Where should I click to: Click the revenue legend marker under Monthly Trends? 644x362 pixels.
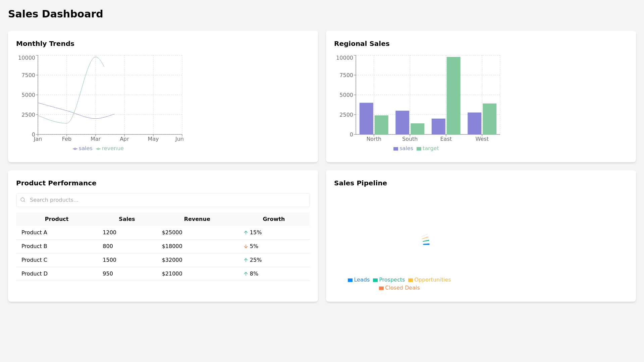[98, 148]
